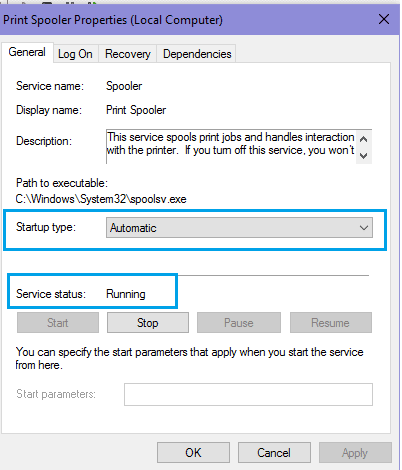This screenshot has width=402, height=470.
Task: Stop the Print Spooler service
Action: tap(148, 323)
